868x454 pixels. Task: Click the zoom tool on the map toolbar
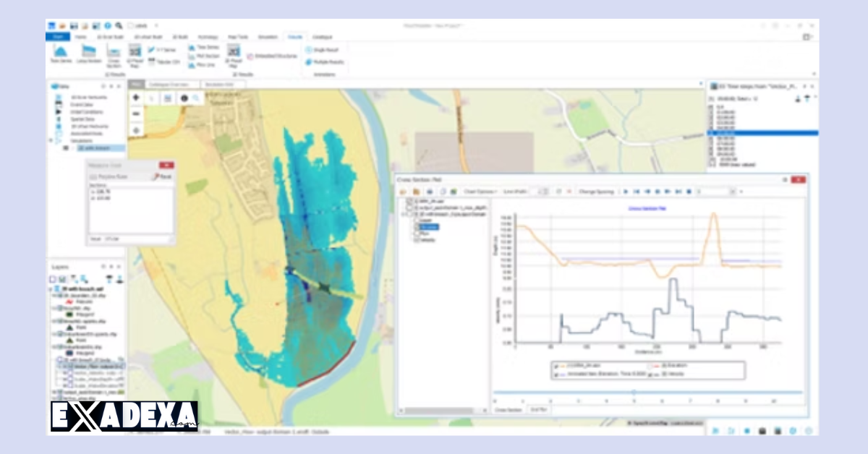(x=196, y=98)
